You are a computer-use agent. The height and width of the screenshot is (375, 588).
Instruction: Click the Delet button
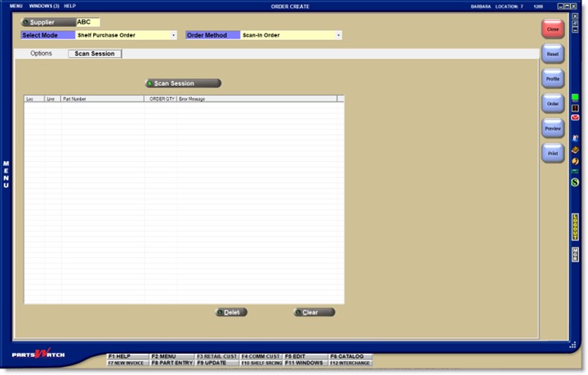click(x=231, y=312)
